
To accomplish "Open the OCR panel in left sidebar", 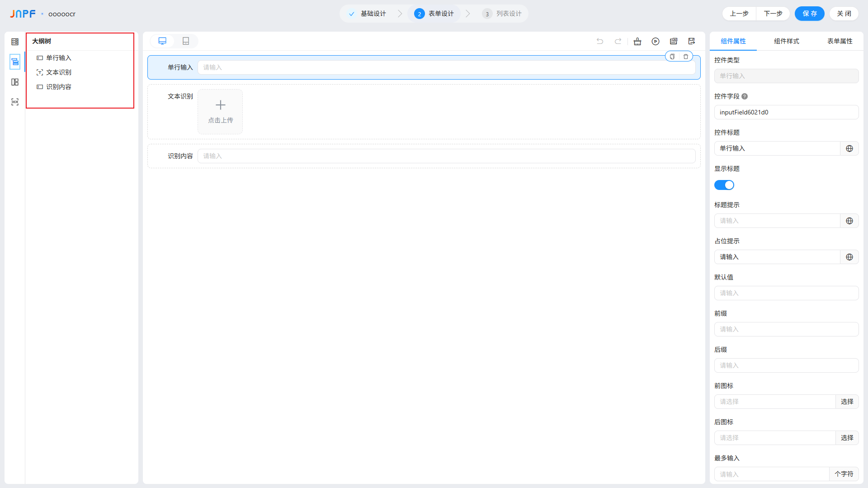I will coord(15,102).
